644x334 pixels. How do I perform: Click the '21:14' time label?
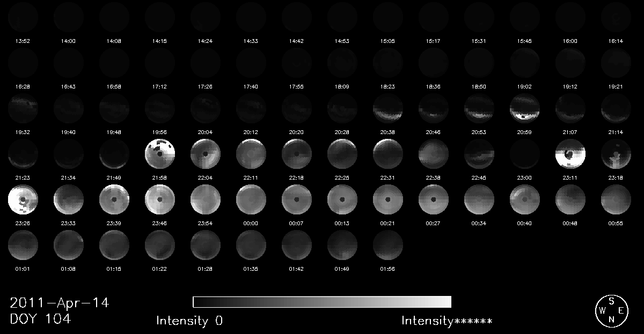[616, 132]
